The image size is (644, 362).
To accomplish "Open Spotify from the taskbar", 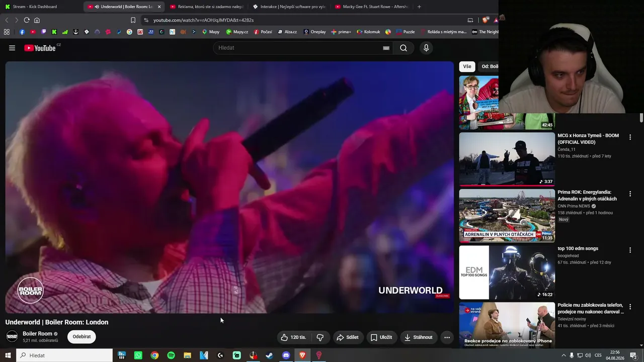I will point(171,355).
